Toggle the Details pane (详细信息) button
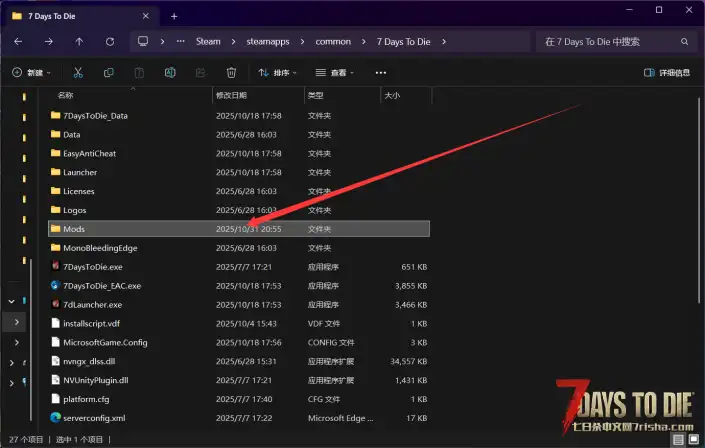 (x=667, y=72)
